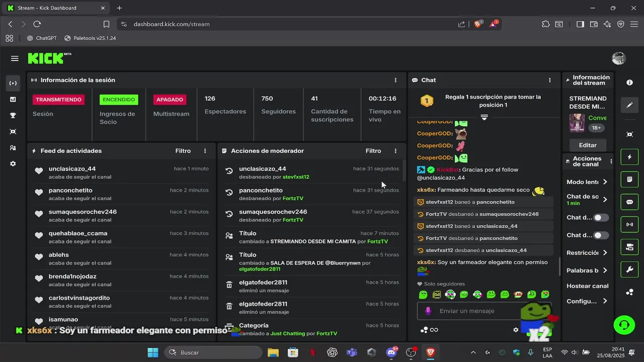Open the Stream page in left sidebar

[13, 83]
